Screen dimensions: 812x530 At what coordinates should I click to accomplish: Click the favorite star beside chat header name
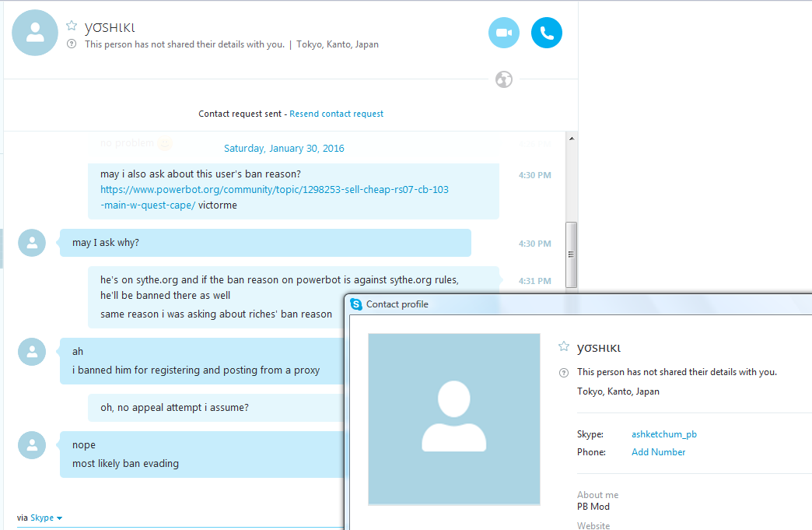click(72, 26)
